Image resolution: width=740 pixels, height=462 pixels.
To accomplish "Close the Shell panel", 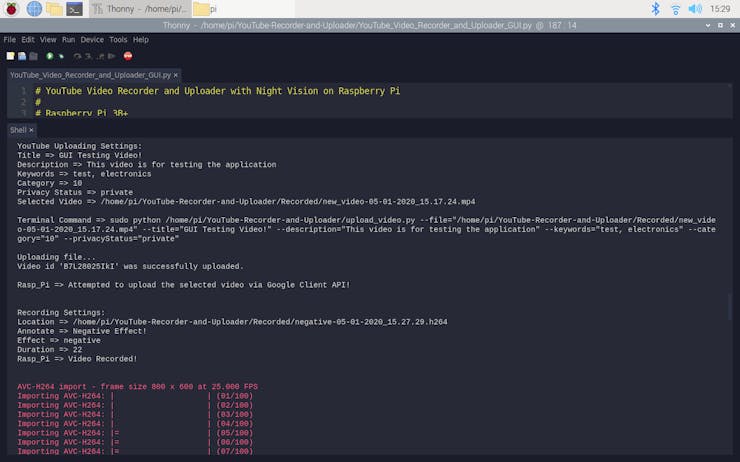I will point(31,130).
